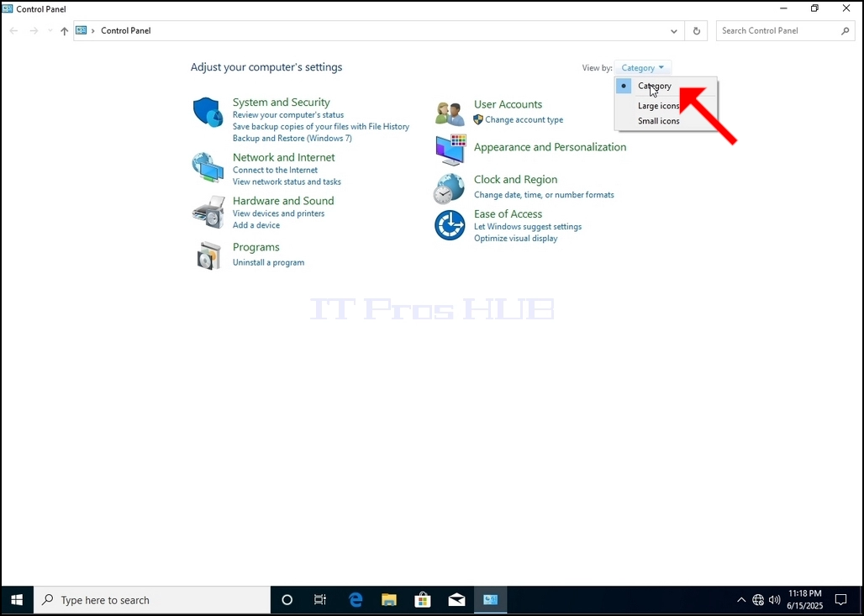Open the volume speaker tray icon
Image resolution: width=864 pixels, height=616 pixels.
(775, 600)
